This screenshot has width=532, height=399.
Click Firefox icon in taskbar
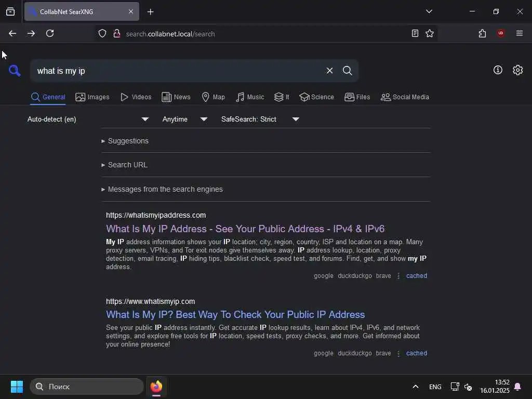[156, 387]
